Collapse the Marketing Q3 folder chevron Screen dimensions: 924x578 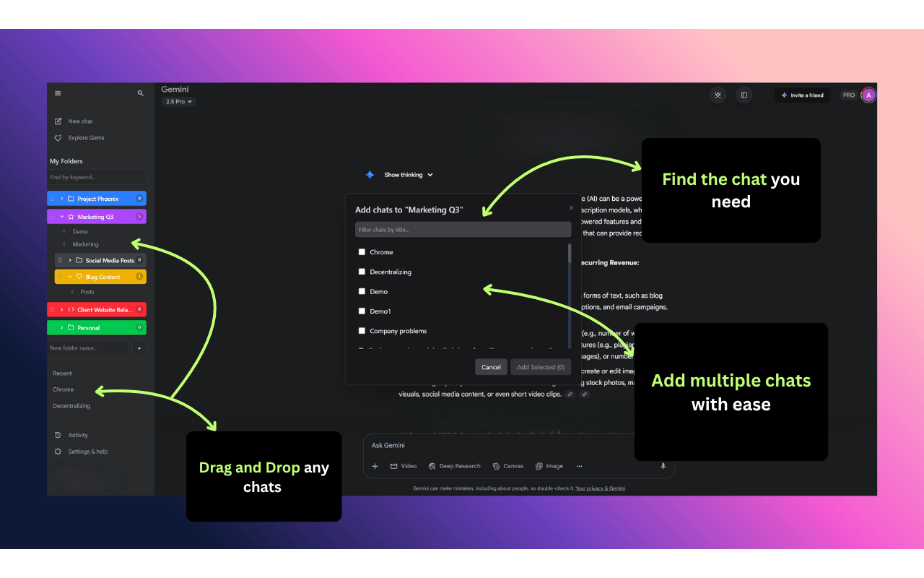(62, 217)
